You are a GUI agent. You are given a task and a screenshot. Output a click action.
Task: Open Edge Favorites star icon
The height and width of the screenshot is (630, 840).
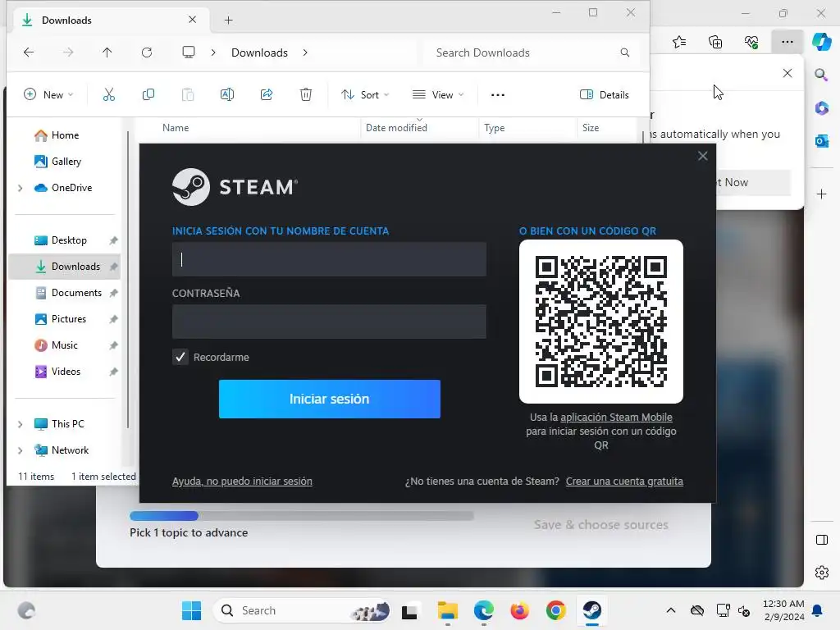pyautogui.click(x=678, y=42)
